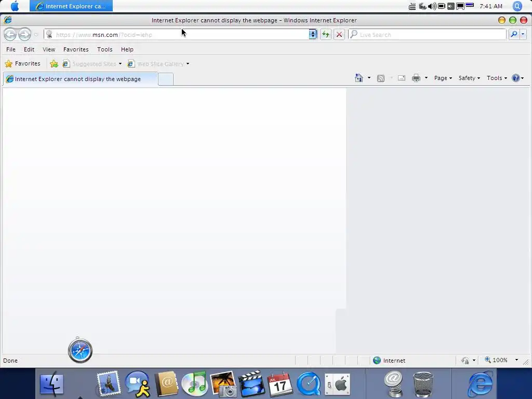Open Address Book in dock
This screenshot has width=532, height=399.
[x=166, y=384]
